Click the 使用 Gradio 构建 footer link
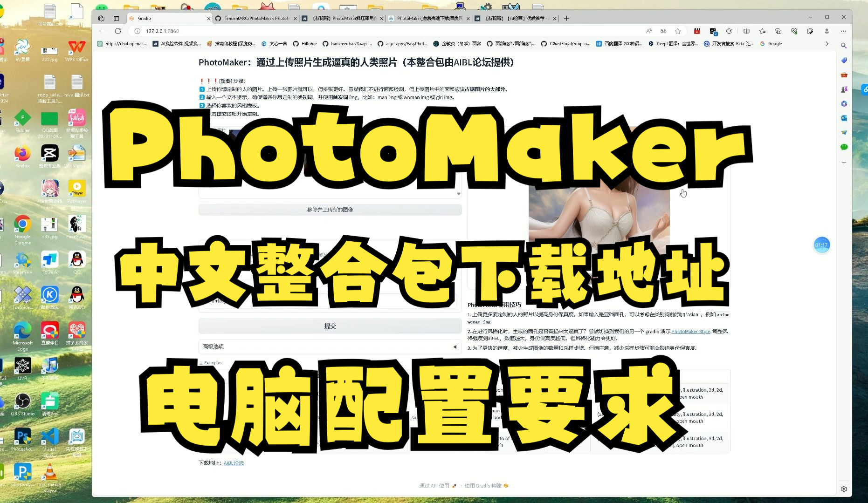868x503 pixels. [486, 486]
